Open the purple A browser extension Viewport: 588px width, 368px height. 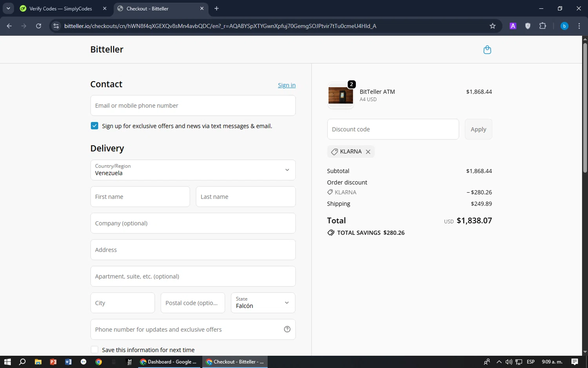point(513,26)
